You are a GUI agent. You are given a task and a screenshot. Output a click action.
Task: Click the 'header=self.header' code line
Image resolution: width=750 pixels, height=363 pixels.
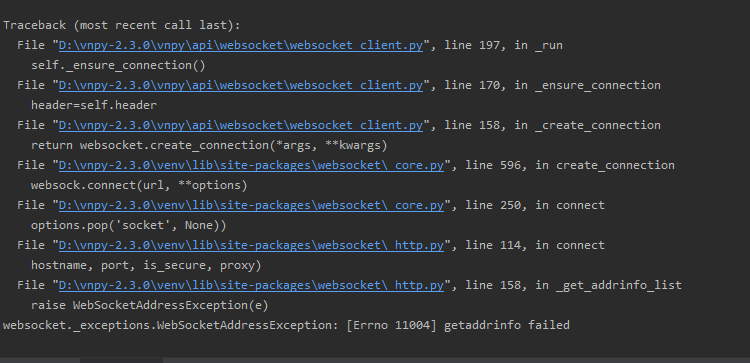(x=94, y=105)
